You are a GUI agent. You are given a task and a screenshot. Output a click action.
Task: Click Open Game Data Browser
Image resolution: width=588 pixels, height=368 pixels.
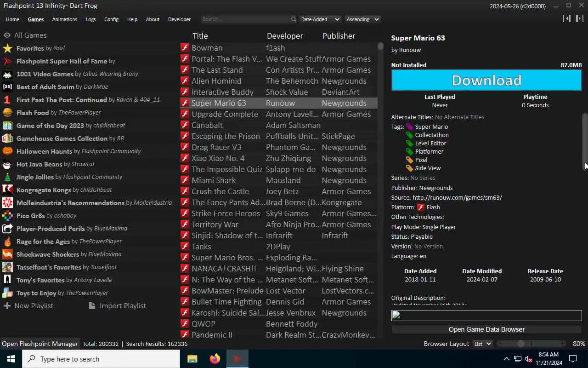(486, 329)
